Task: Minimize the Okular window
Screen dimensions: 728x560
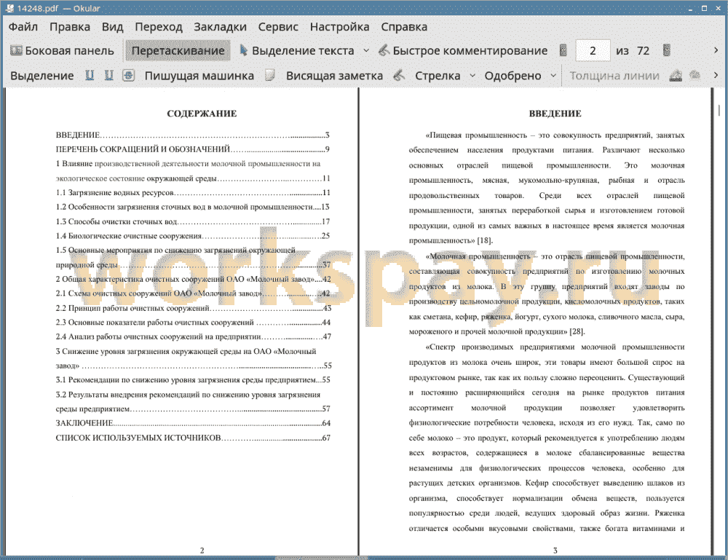Action: 690,8
